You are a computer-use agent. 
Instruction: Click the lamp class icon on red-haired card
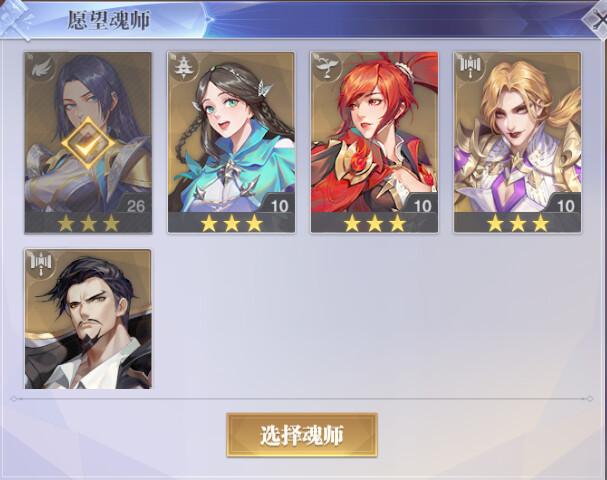[326, 67]
